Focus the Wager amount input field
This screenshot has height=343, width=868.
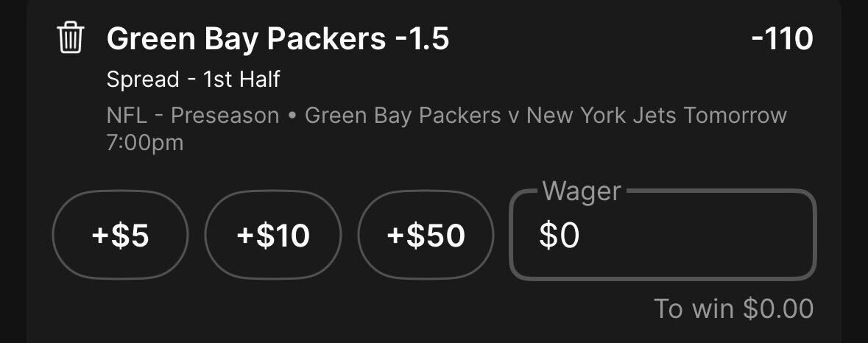coord(663,235)
